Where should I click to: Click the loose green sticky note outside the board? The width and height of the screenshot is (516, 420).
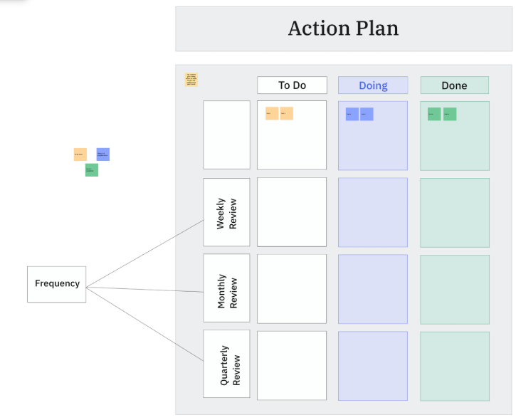click(92, 170)
